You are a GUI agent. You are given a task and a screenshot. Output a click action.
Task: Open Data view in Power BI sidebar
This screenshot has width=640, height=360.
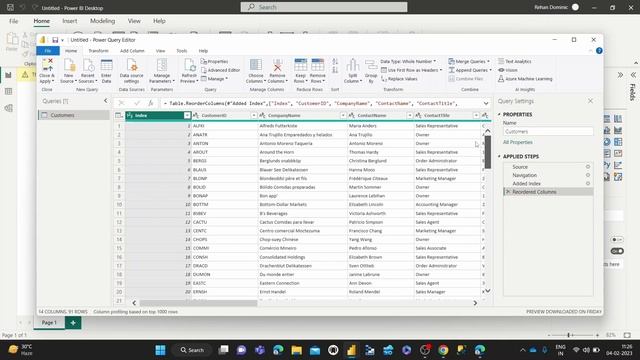pos(9,91)
